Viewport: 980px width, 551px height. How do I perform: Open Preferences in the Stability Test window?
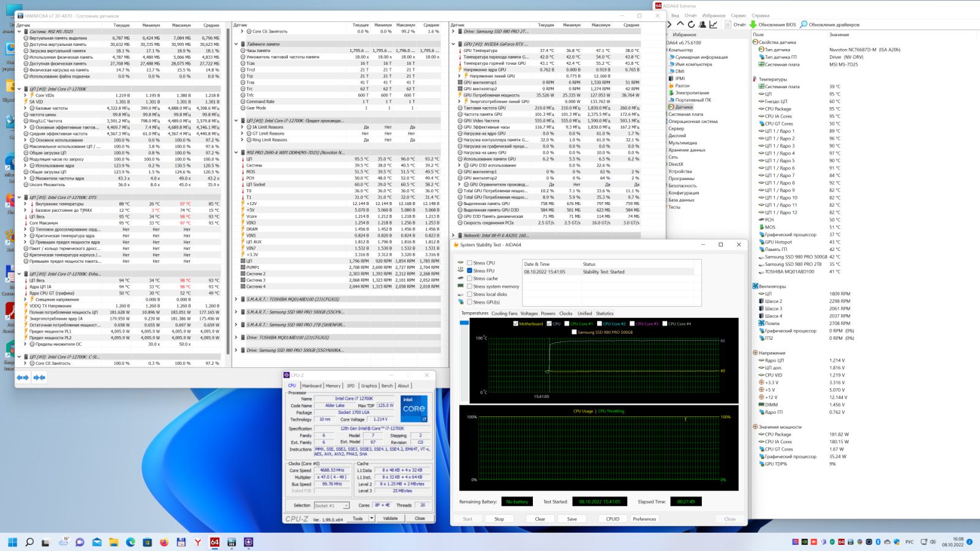click(644, 519)
